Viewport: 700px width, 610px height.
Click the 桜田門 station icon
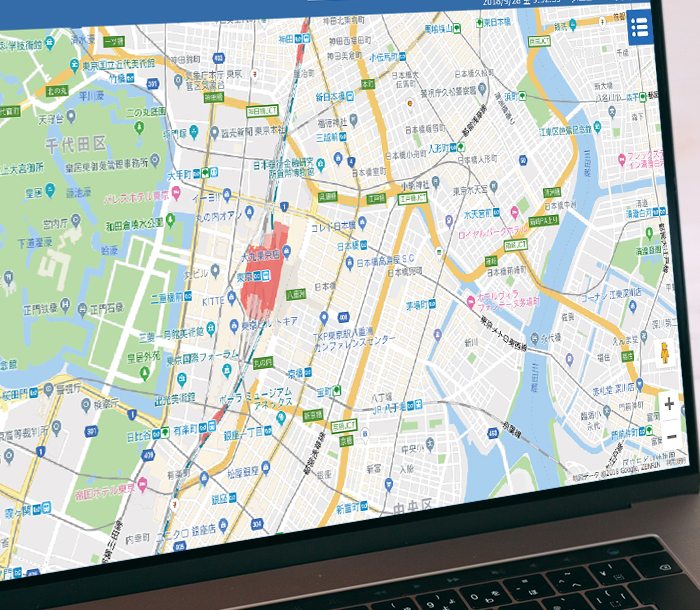click(34, 392)
